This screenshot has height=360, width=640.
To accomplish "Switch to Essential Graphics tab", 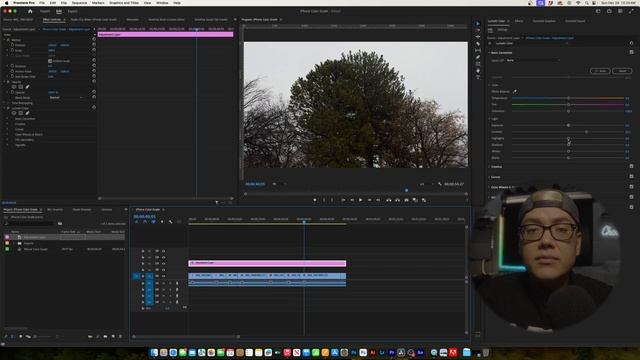I will click(544, 21).
